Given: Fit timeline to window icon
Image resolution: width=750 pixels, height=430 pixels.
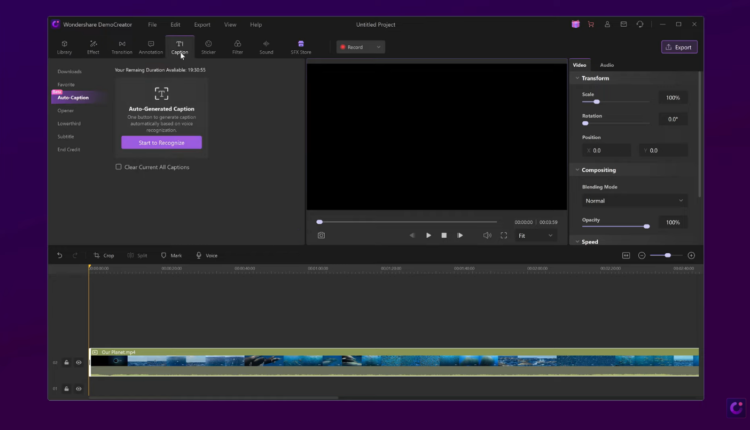Looking at the screenshot, I should point(626,255).
